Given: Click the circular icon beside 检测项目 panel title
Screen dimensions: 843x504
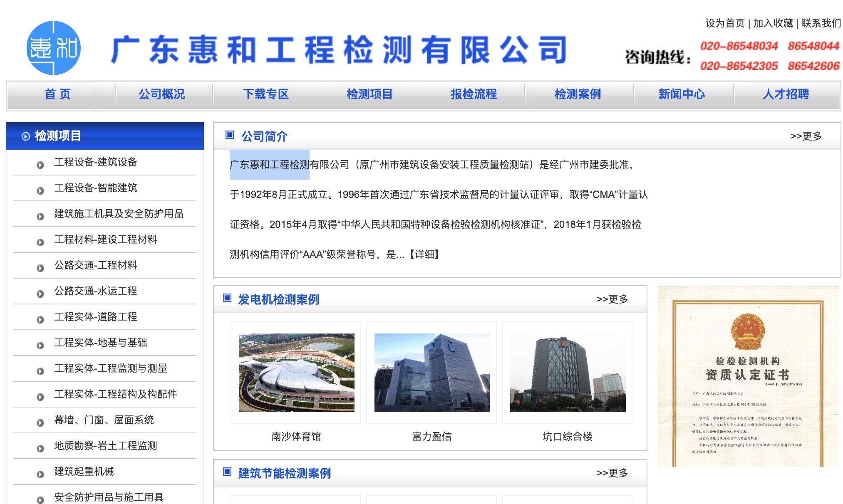Looking at the screenshot, I should [26, 136].
